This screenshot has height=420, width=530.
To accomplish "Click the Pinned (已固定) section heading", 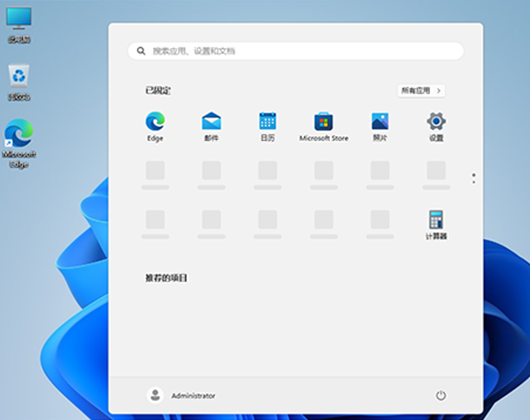I will [x=158, y=91].
